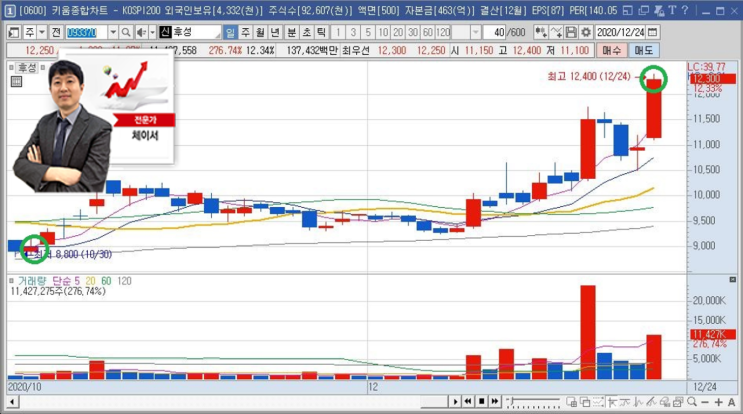Select the 초 second chart period
This screenshot has height=414, width=743.
[306, 32]
